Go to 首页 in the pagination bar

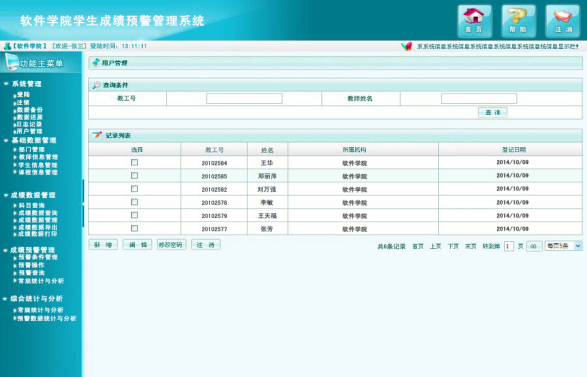coord(418,246)
